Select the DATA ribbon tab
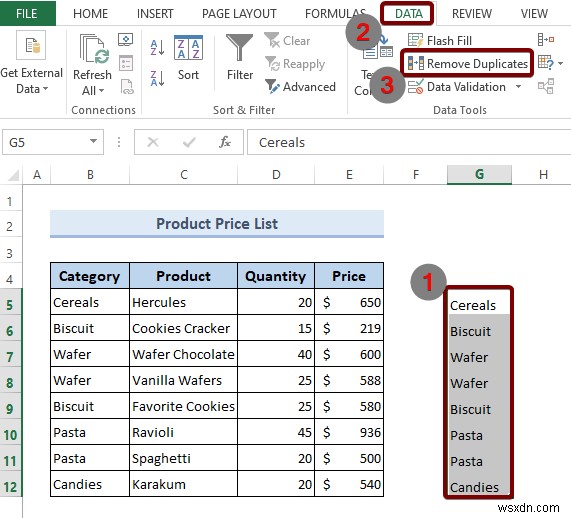 tap(409, 14)
